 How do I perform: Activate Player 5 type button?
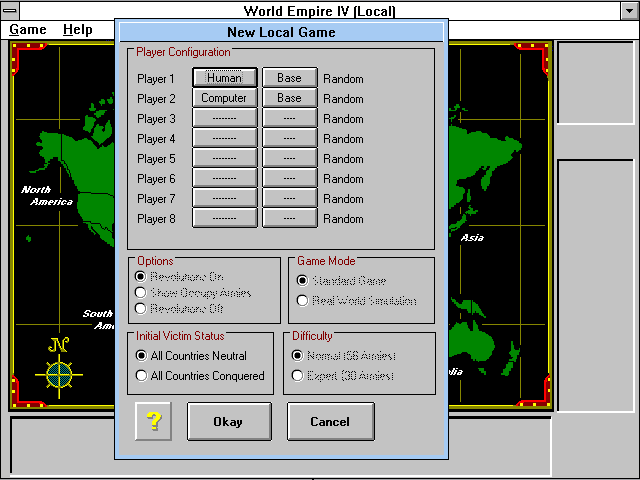coord(225,158)
